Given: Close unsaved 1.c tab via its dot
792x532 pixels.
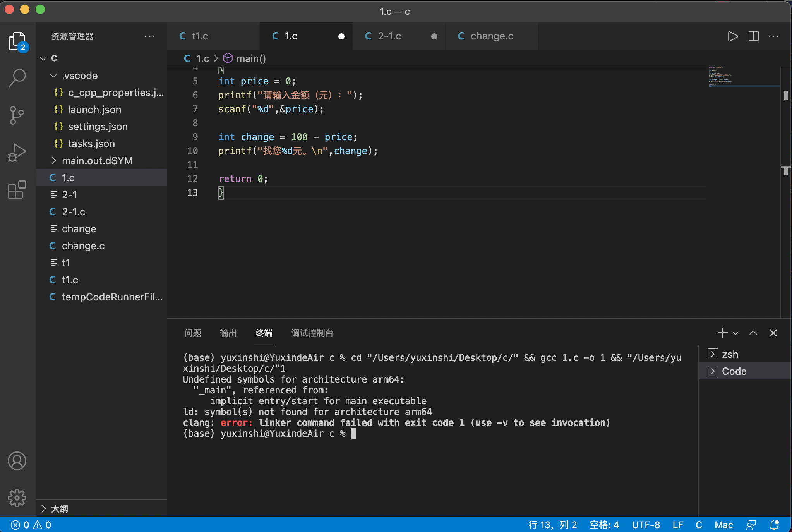Looking at the screenshot, I should coord(341,36).
